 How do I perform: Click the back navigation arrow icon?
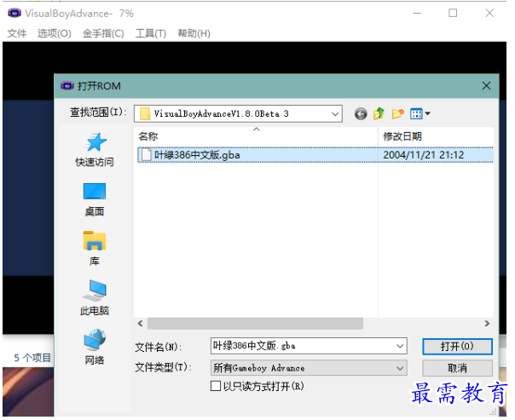pyautogui.click(x=361, y=114)
